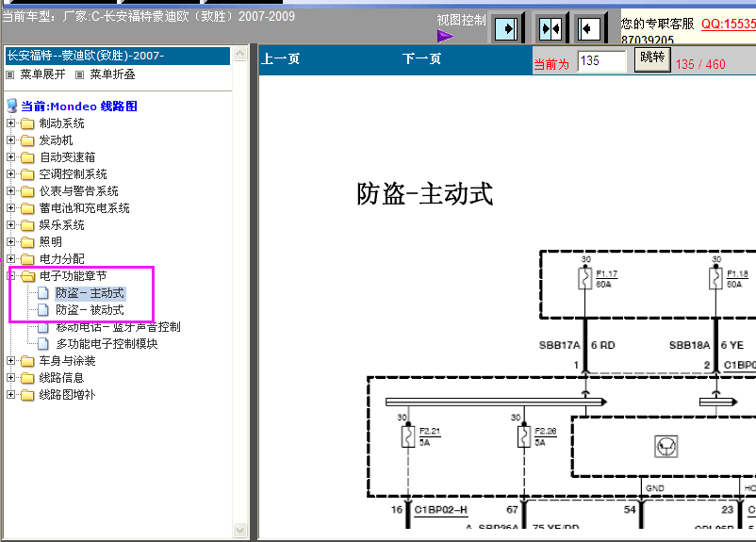Click the 长安福特--蒙迪欧(致胜)-2007- title bar
The width and height of the screenshot is (756, 542).
click(x=118, y=56)
